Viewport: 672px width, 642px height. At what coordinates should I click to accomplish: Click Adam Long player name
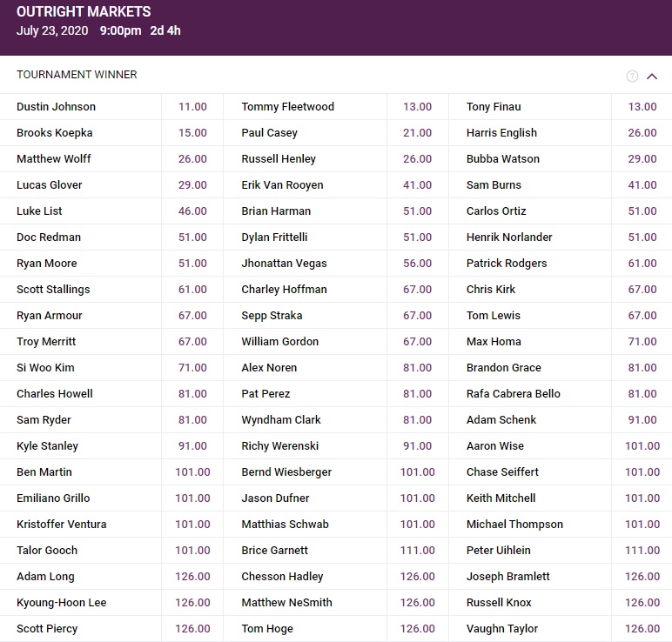tap(45, 577)
